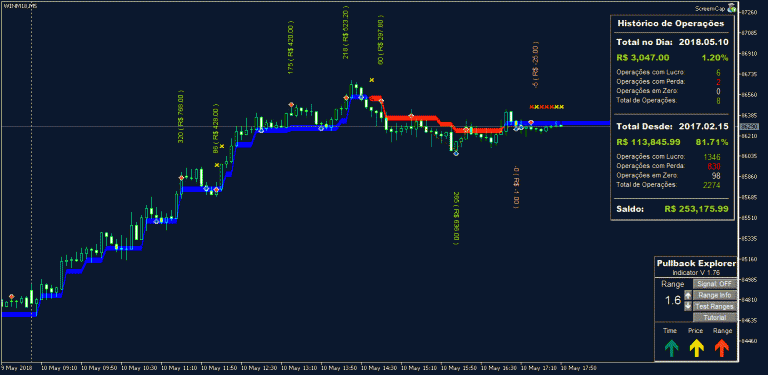Screen dimensions: 768x375
Task: Click the Saldo R$ 253,175.99 value
Action: click(x=696, y=209)
